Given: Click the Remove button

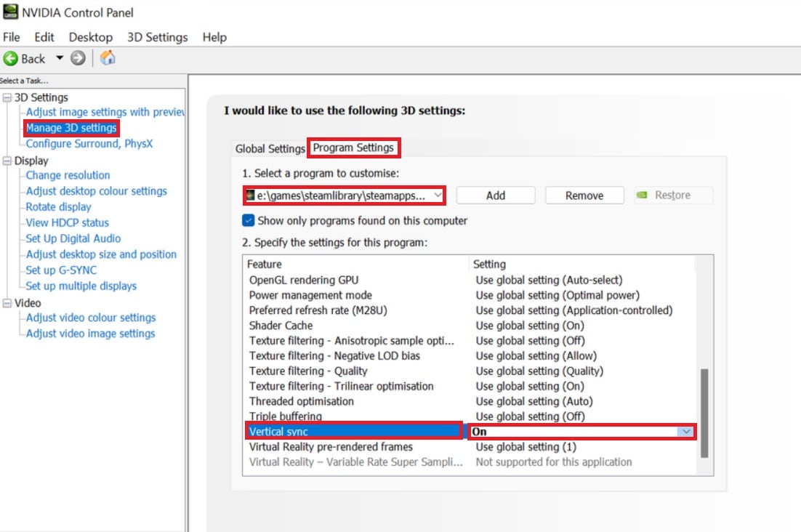Looking at the screenshot, I should (x=584, y=196).
